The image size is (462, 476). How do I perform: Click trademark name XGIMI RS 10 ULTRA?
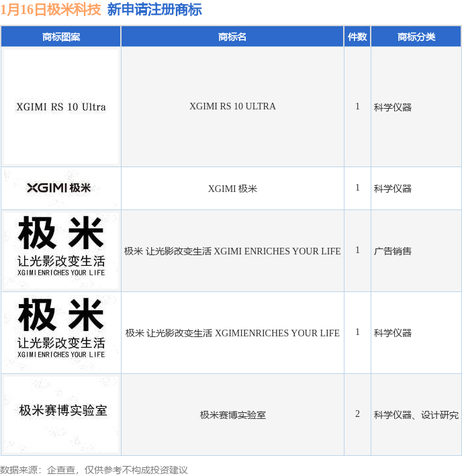tap(232, 106)
